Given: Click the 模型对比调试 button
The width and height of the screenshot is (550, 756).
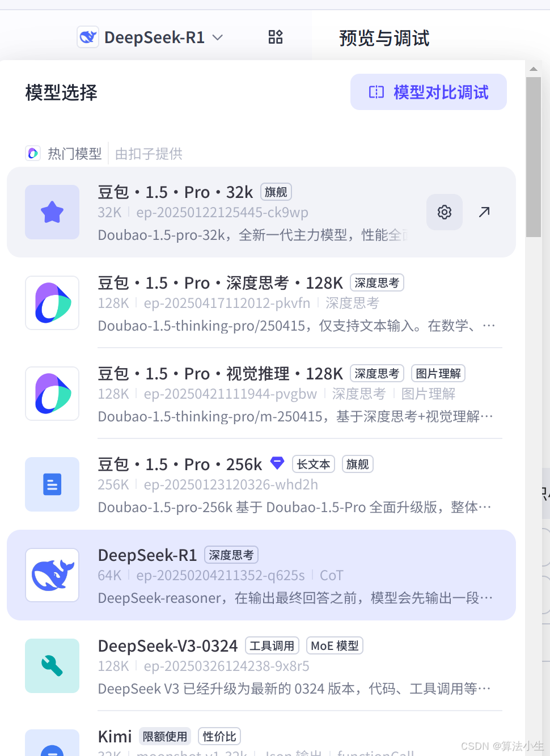Looking at the screenshot, I should pyautogui.click(x=429, y=92).
